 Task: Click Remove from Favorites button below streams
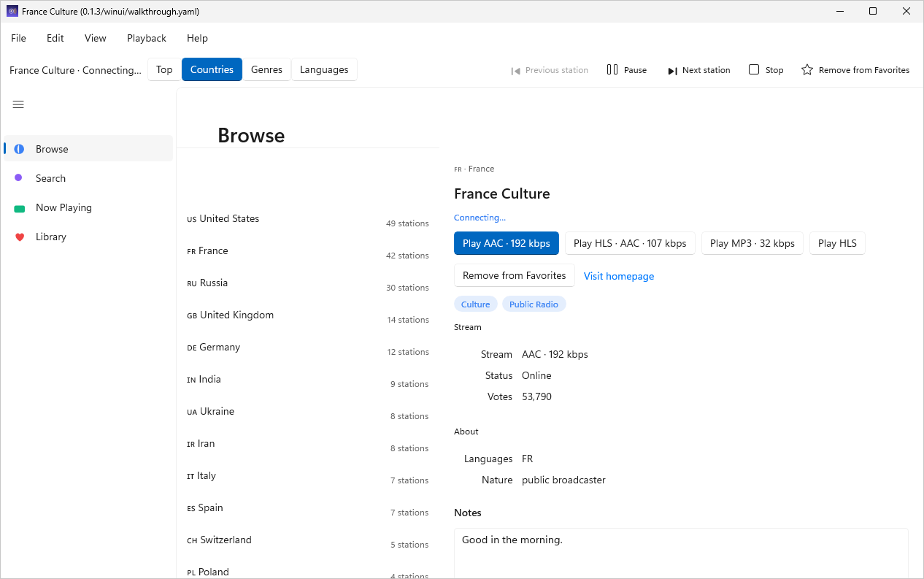point(515,275)
